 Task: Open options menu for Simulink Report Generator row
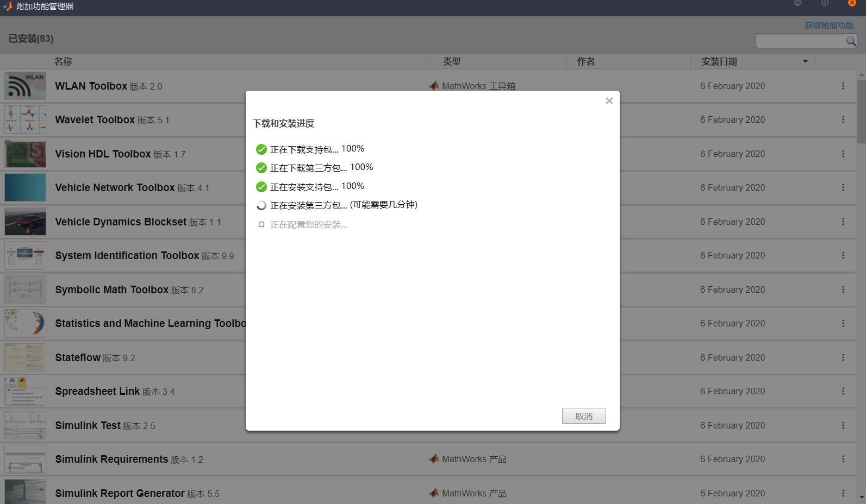[843, 493]
